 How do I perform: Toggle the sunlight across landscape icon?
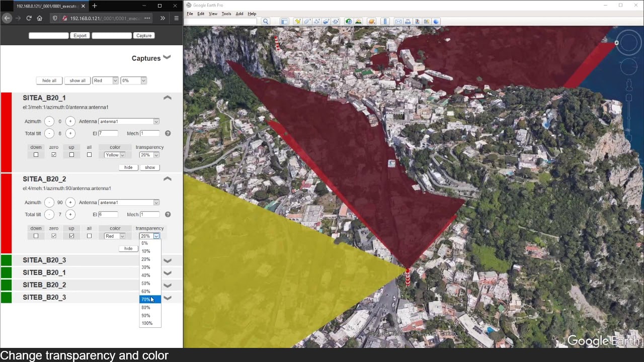pyautogui.click(x=358, y=21)
